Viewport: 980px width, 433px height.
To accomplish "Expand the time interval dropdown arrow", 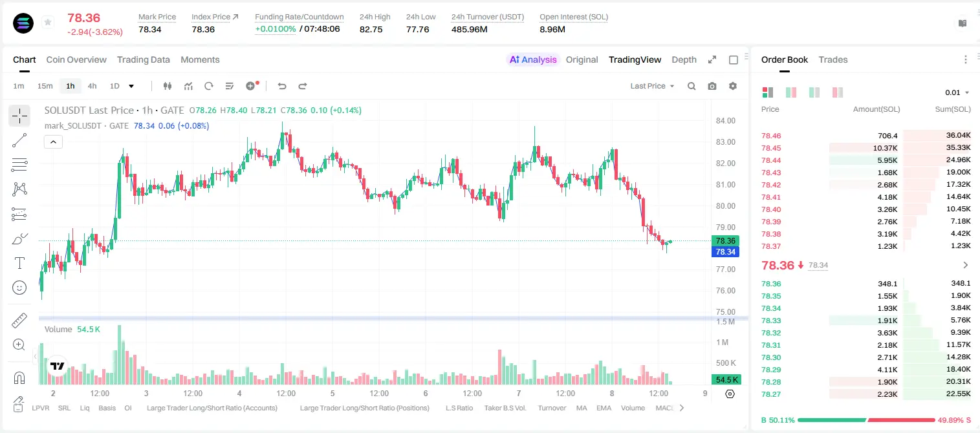I will 131,86.
